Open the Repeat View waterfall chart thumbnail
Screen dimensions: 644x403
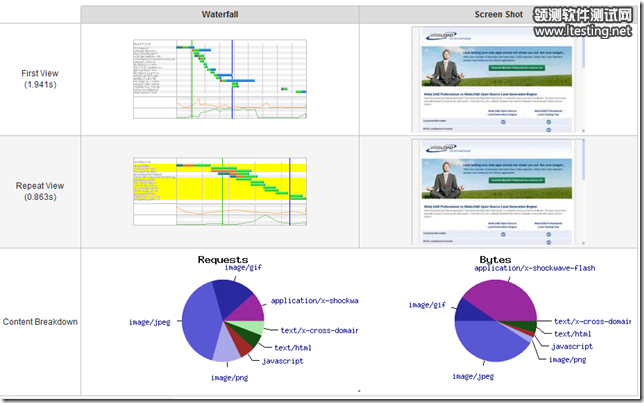pos(219,192)
